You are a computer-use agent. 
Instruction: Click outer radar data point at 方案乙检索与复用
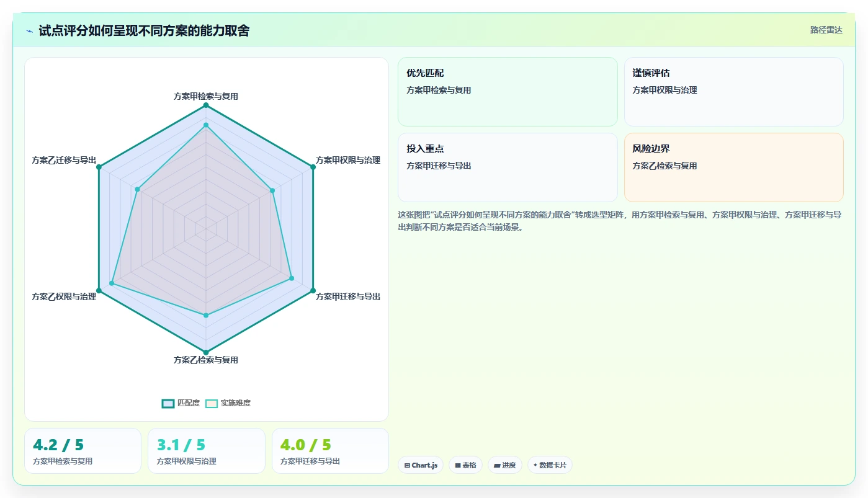coord(206,352)
